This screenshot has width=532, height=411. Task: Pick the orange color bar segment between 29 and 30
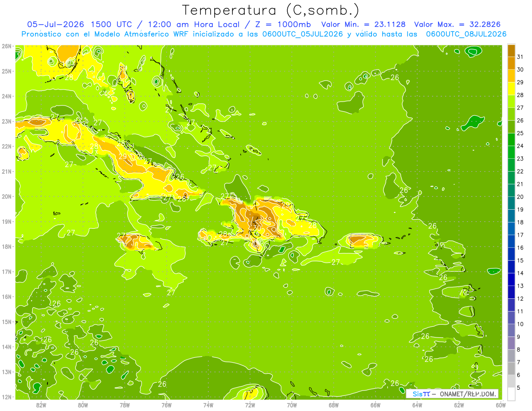(511, 76)
